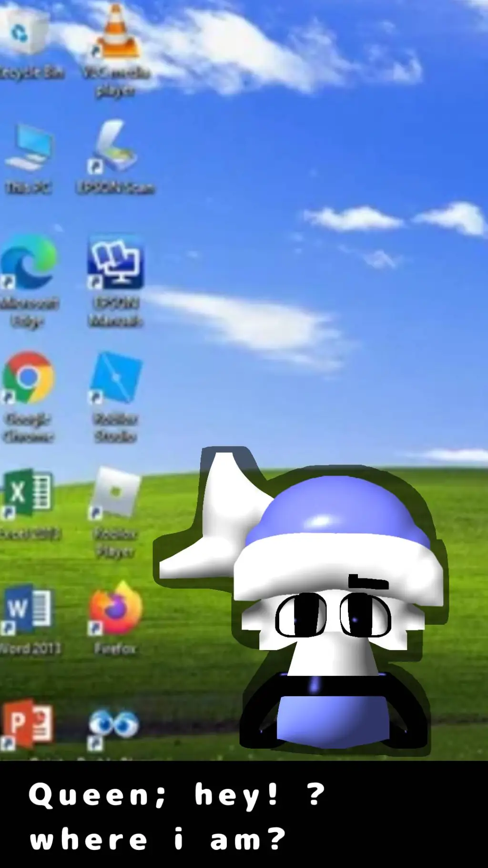This screenshot has width=488, height=868.
Task: Launch Excel 2013 shortcut
Action: (28, 493)
